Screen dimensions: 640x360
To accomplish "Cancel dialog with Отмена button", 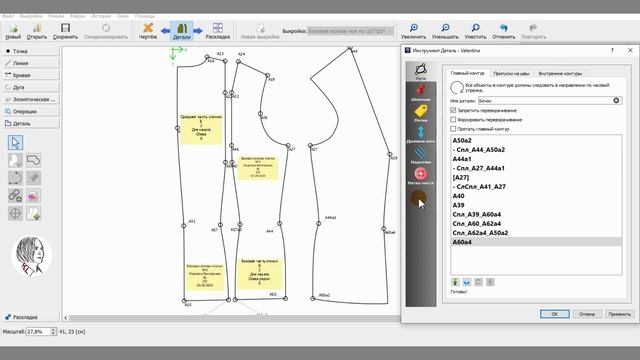I will [587, 314].
